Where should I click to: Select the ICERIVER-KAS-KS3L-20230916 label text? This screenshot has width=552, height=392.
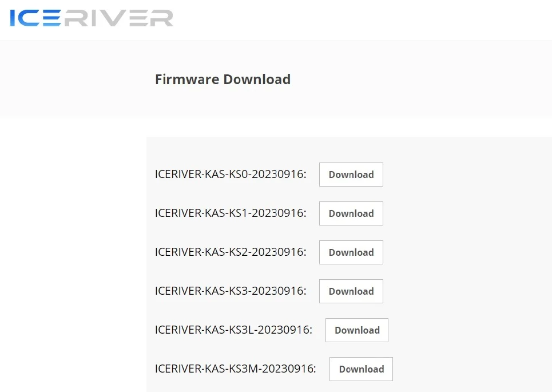click(234, 330)
